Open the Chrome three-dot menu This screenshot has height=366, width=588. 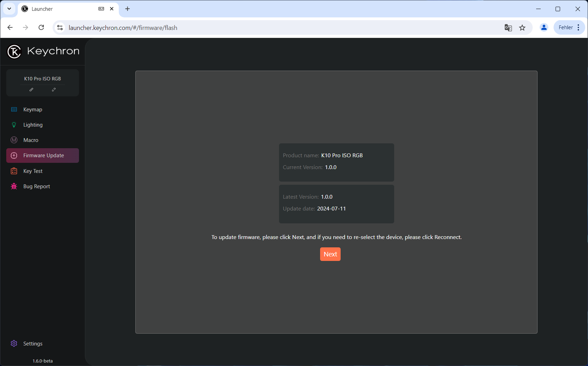[578, 27]
